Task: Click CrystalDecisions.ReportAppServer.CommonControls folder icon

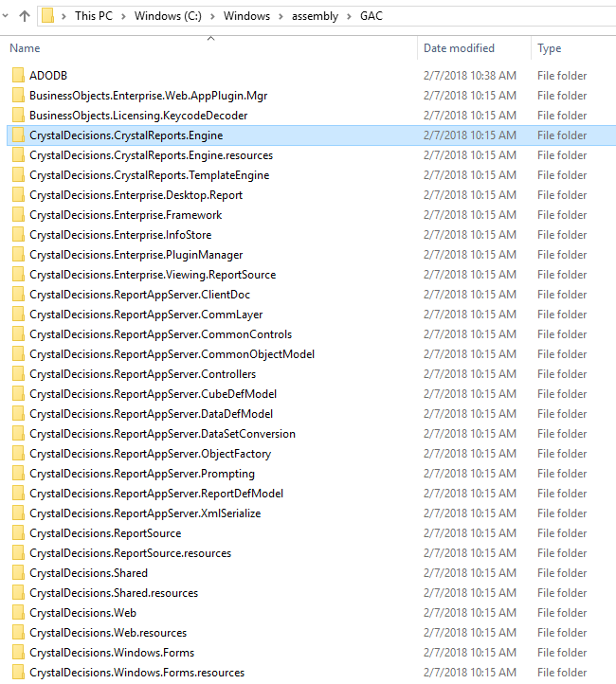Action: click(18, 334)
